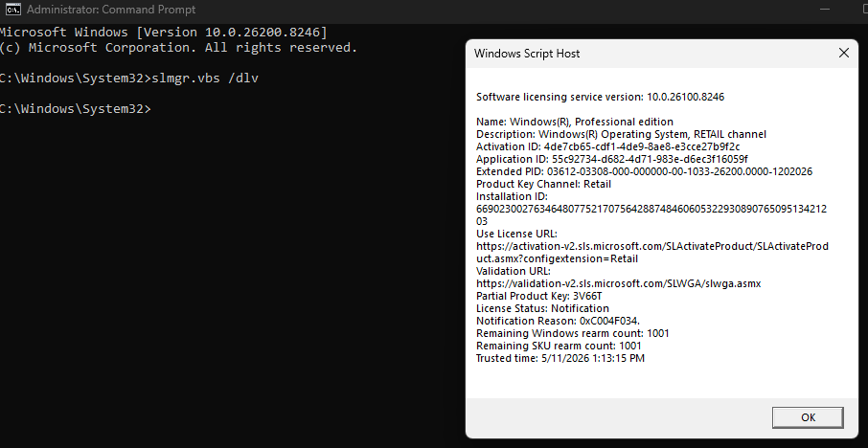Click the long Installation ID number
The image size is (868, 448).
coord(651,215)
